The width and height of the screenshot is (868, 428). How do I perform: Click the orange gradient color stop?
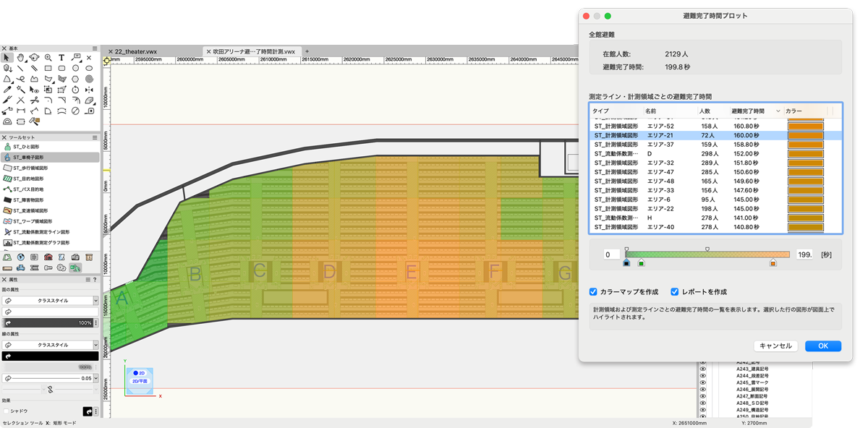pos(773,263)
